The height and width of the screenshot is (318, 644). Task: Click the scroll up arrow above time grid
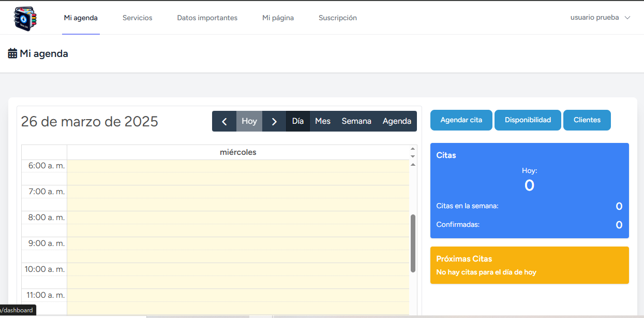(413, 165)
